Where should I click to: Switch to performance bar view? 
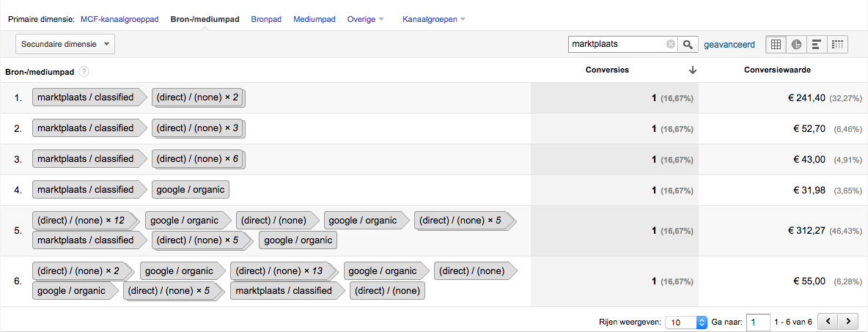pyautogui.click(x=817, y=44)
